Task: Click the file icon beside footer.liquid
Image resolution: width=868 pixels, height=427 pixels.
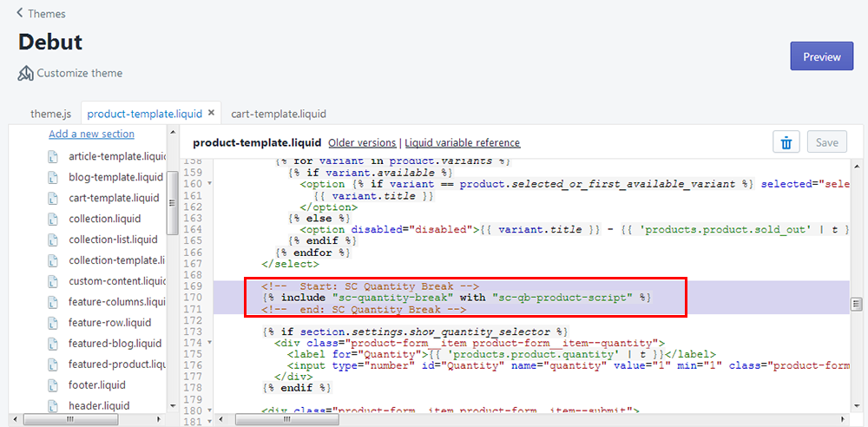Action: 53,384
